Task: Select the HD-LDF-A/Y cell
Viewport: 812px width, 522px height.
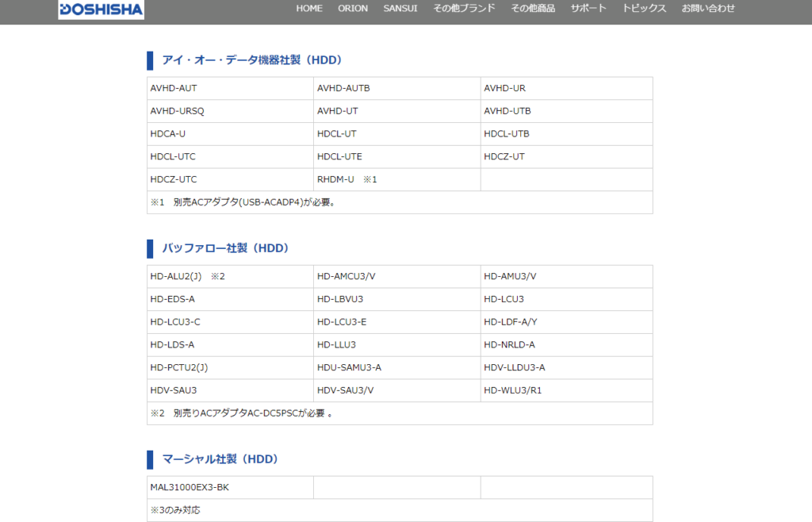Action: (566, 322)
